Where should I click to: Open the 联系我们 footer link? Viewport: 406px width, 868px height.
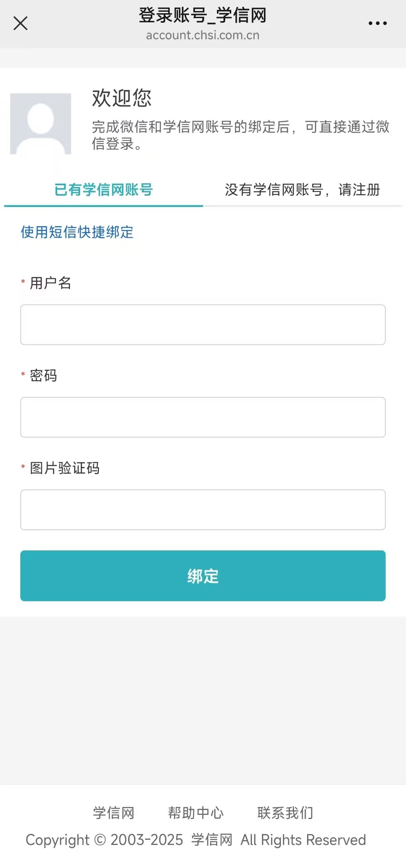click(285, 813)
